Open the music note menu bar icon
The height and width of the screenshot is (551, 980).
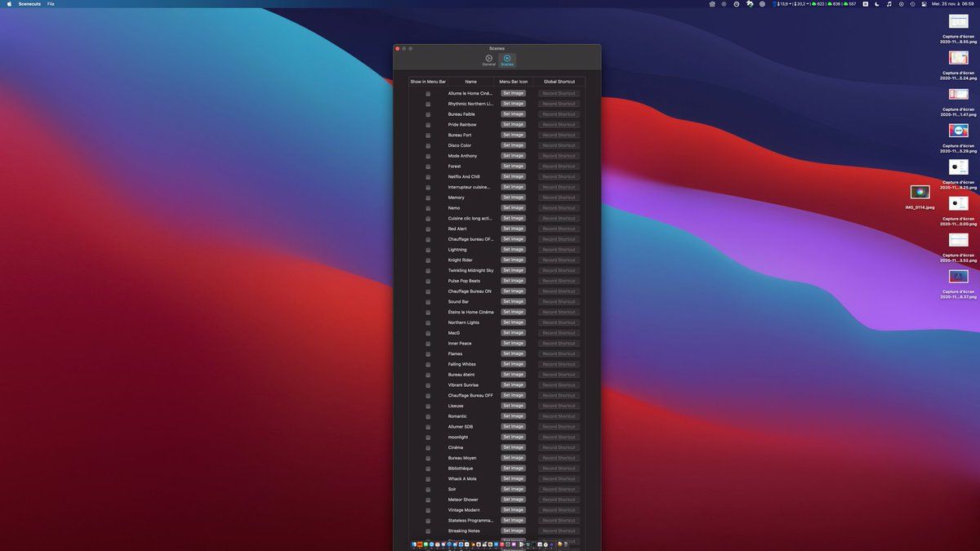coord(889,4)
